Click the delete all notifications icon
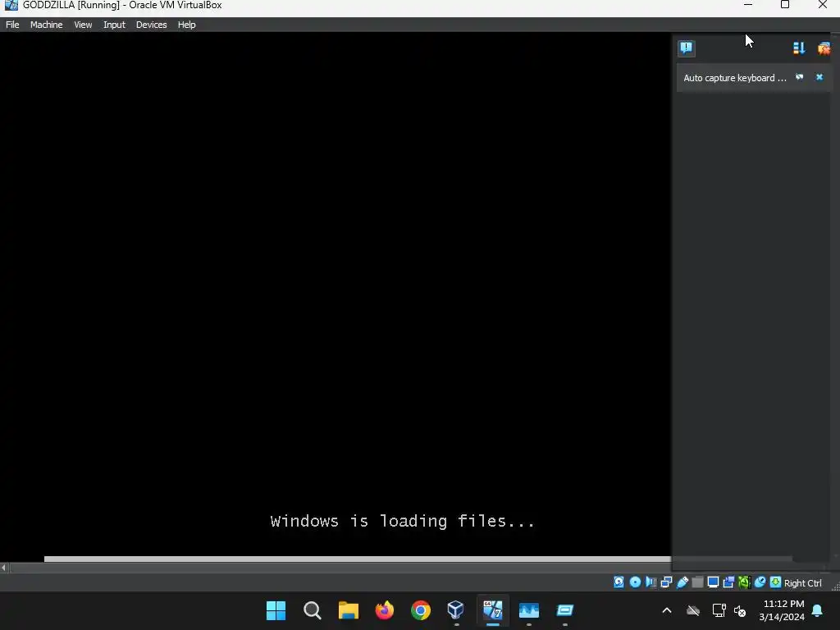 (824, 48)
